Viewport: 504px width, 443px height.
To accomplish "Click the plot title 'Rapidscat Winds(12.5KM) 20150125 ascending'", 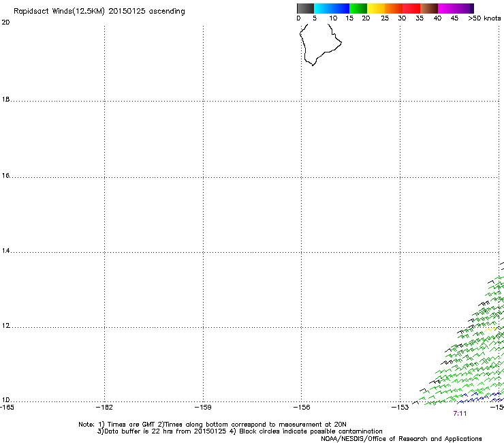I will pos(99,12).
